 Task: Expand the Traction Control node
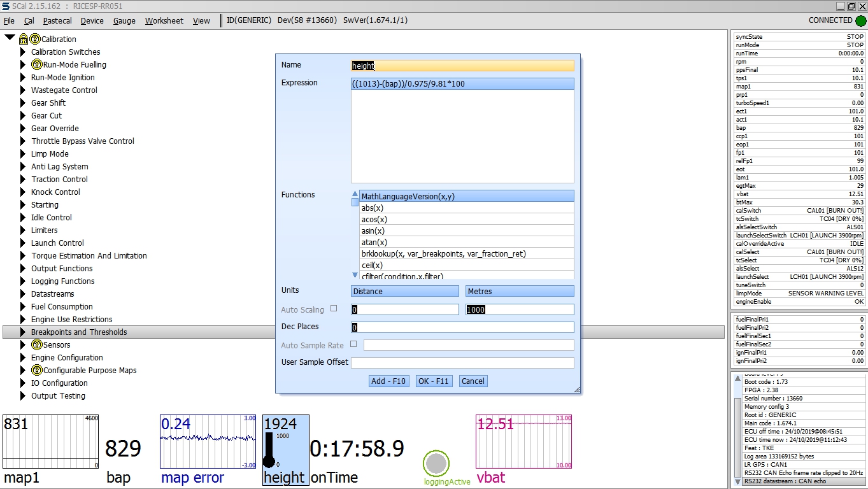pyautogui.click(x=23, y=179)
